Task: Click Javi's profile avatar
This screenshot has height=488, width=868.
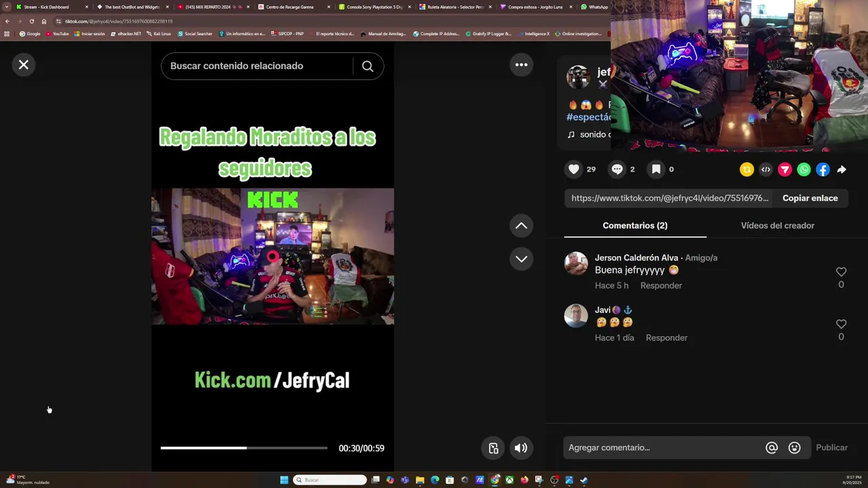Action: click(x=576, y=316)
